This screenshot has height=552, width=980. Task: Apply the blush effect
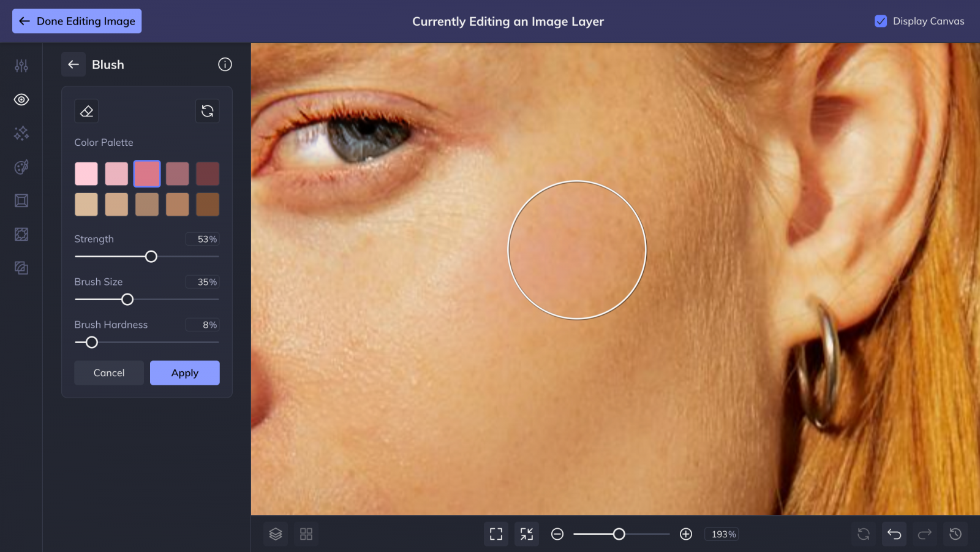[184, 372]
